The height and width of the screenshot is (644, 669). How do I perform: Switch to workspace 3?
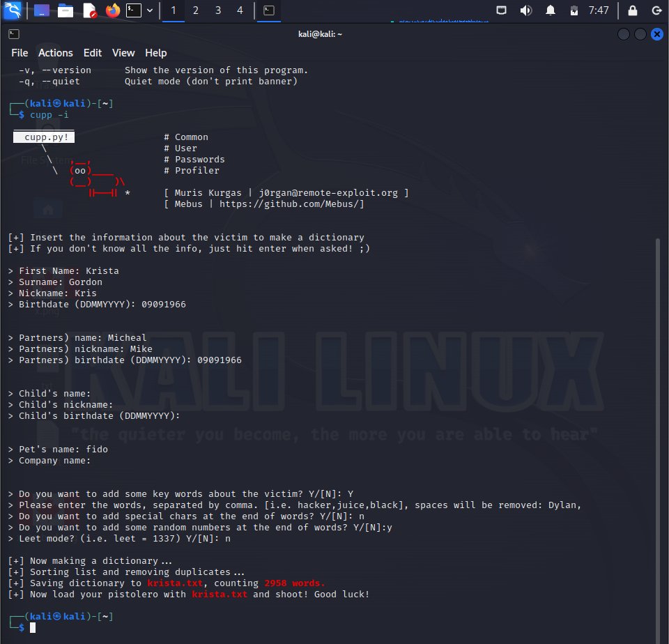coord(218,10)
